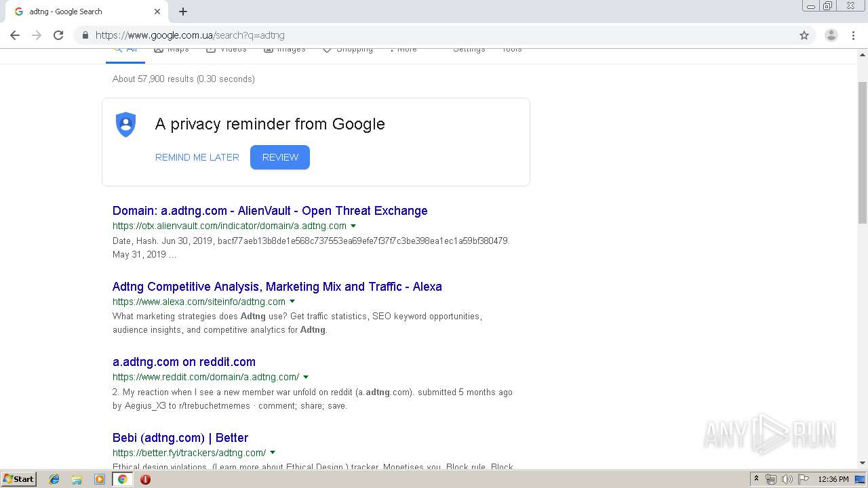
Task: Click the page vertical scrollbar thumb
Action: tap(863, 152)
